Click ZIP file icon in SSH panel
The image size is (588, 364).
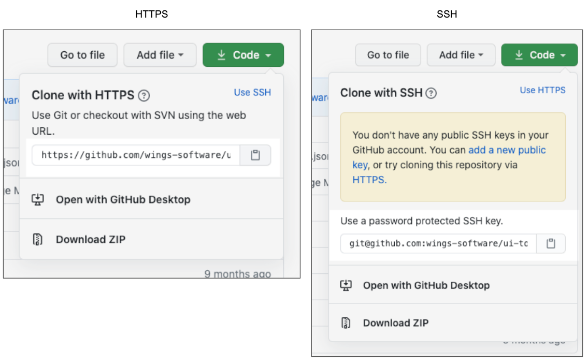point(346,323)
